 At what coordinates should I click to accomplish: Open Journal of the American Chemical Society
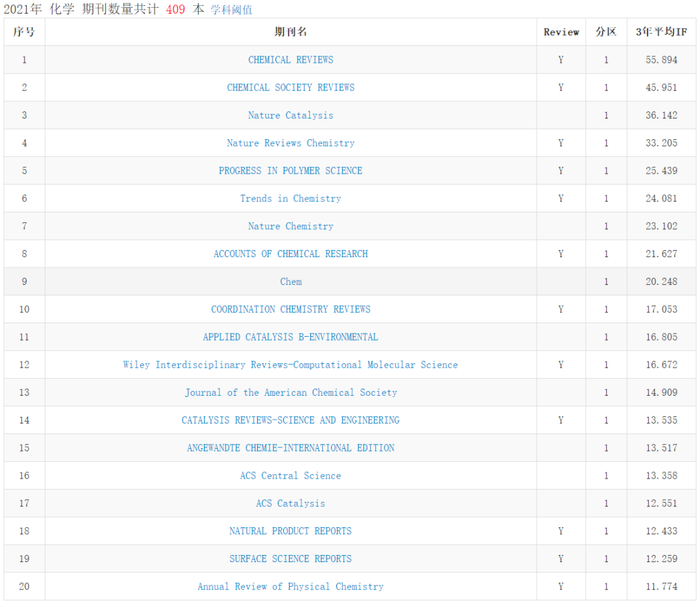click(x=291, y=392)
